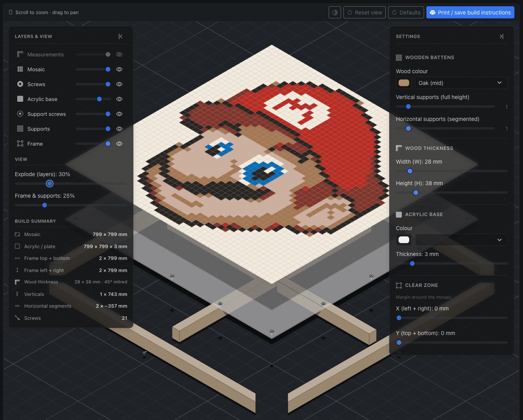Adjust the Frame & supports slider
The height and width of the screenshot is (420, 523).
[71, 205]
